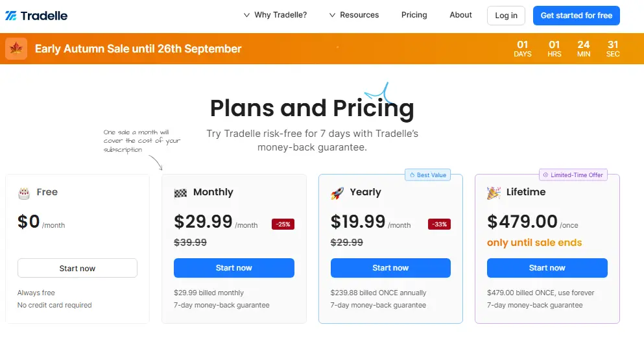
Task: Expand the Resources dropdown menu
Action: coord(353,15)
